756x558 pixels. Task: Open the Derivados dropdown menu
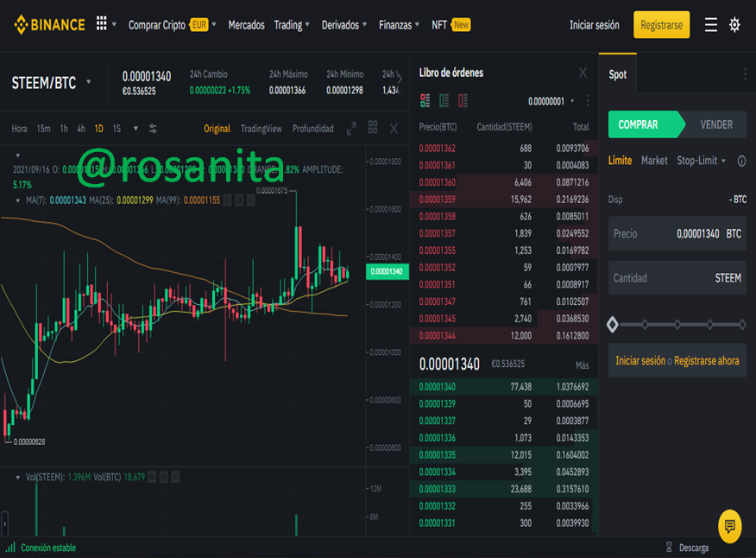point(344,24)
